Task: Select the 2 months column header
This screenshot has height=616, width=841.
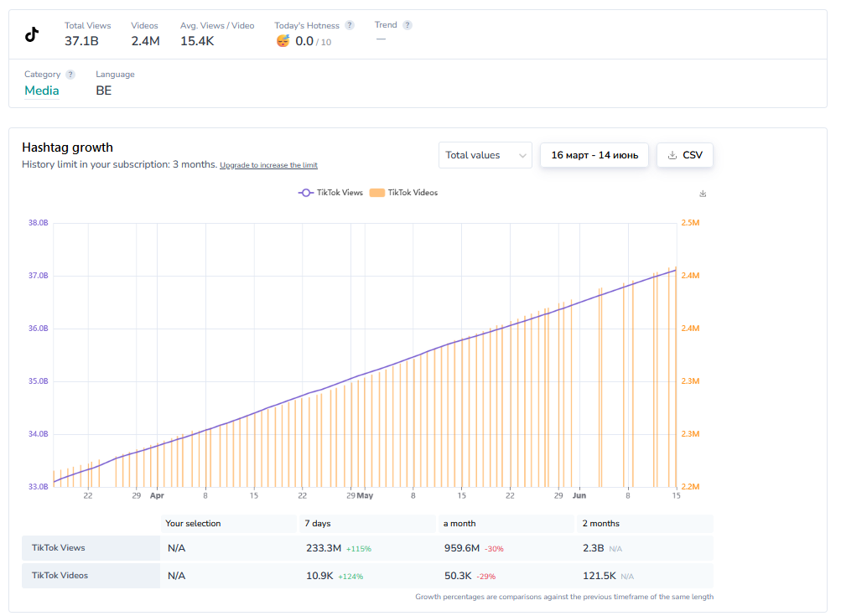Action: click(x=600, y=524)
